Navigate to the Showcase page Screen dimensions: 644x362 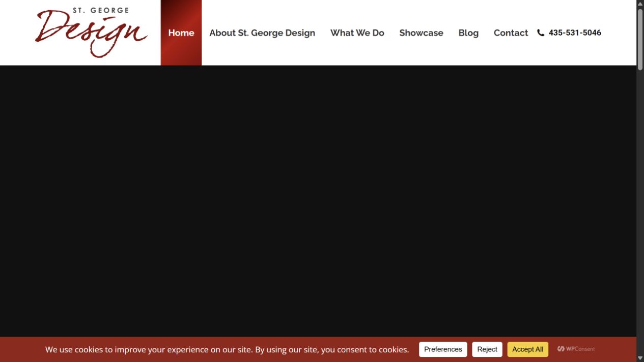pyautogui.click(x=421, y=33)
